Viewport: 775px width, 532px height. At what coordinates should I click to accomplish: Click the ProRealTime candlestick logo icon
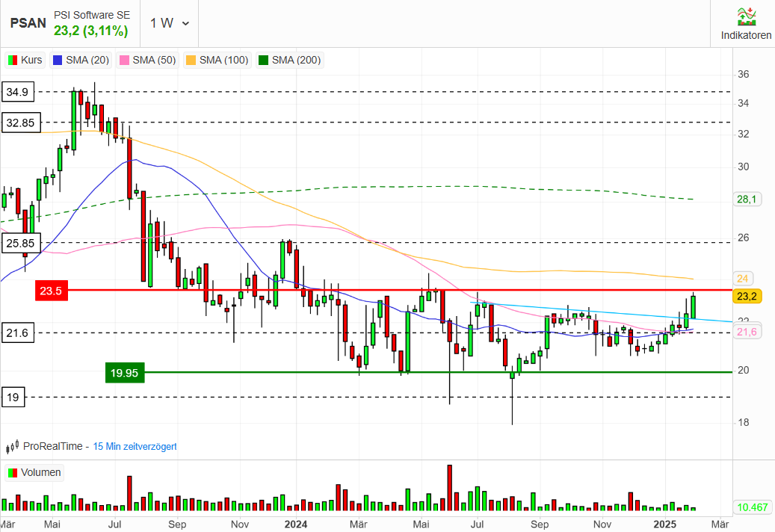click(12, 447)
